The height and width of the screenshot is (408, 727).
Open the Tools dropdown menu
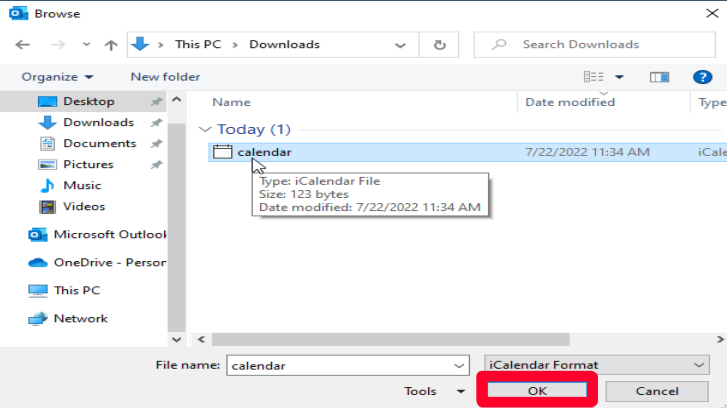coord(434,391)
